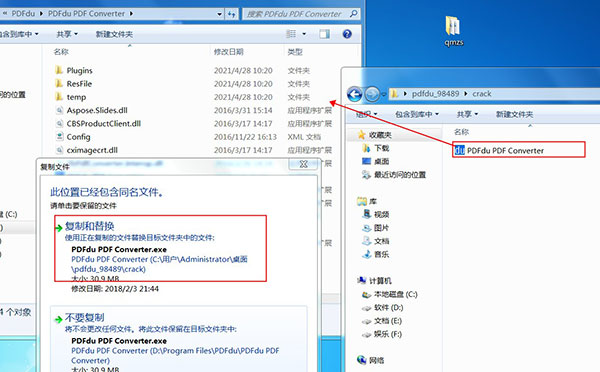Image resolution: width=600 pixels, height=372 pixels.
Task: Open the view options dropdown arrow
Action: (304, 34)
